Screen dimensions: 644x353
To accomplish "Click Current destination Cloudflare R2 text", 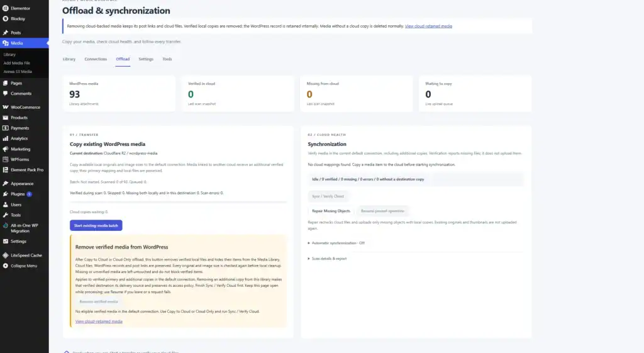I will coord(113,154).
